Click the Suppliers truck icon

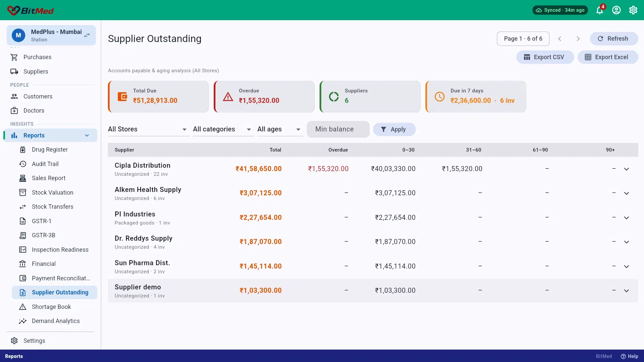pos(14,72)
